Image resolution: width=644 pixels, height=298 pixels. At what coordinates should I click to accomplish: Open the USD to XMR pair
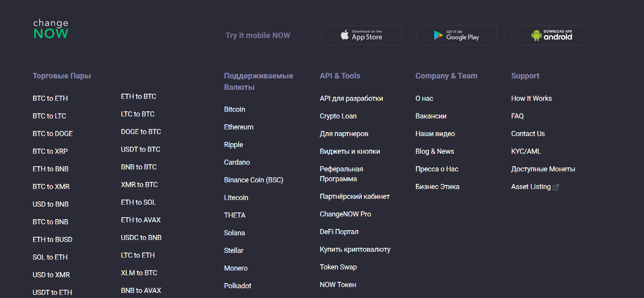(51, 275)
